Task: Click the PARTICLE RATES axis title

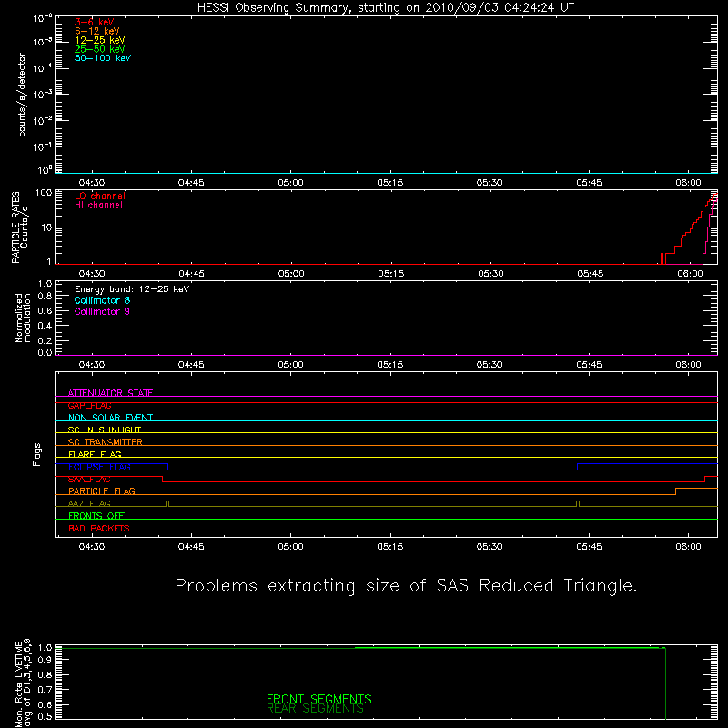Action: tap(15, 227)
